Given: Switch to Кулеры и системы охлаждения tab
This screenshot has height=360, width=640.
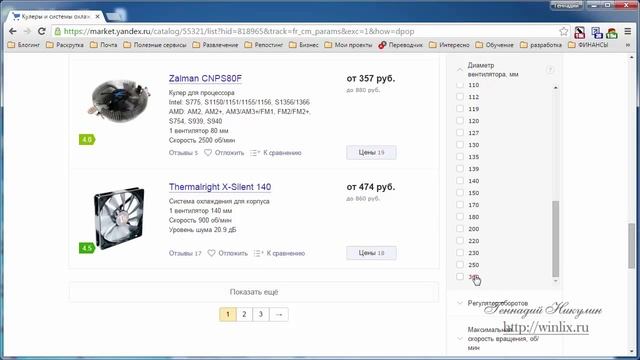Looking at the screenshot, I should pyautogui.click(x=56, y=17).
